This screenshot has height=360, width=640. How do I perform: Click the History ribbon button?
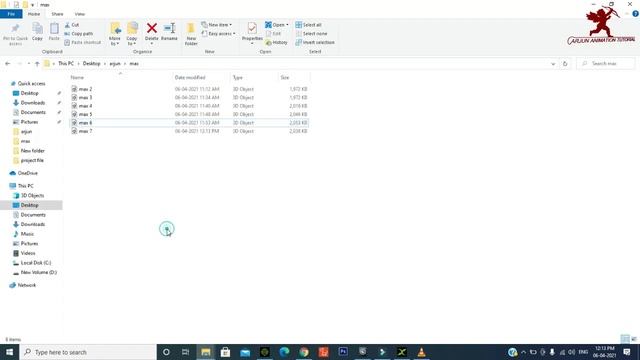[x=276, y=42]
